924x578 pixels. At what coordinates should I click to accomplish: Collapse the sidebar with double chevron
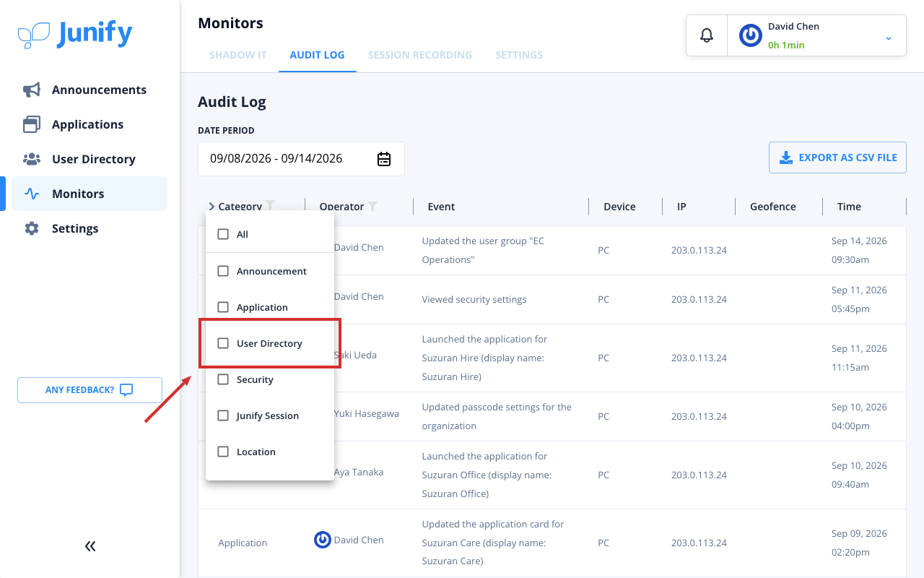point(90,546)
